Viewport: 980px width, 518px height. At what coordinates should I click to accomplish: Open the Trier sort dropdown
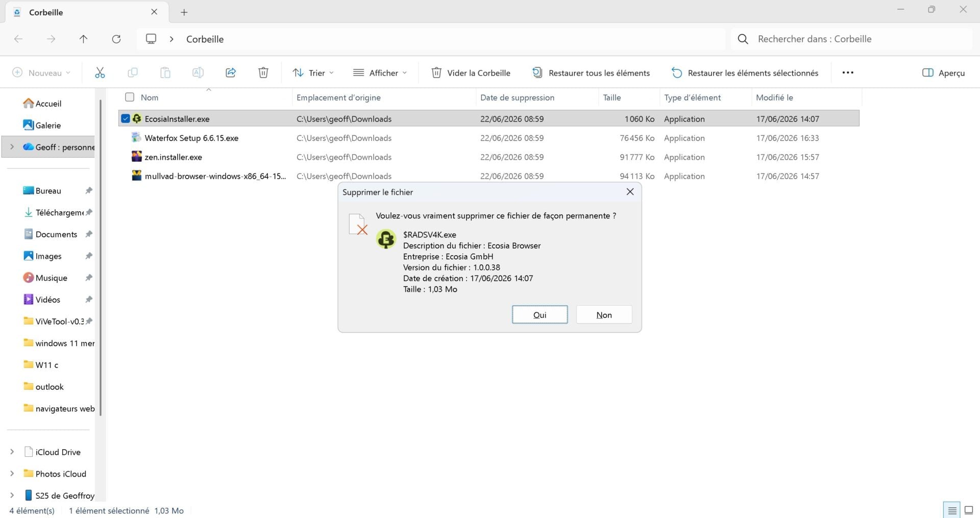(313, 73)
